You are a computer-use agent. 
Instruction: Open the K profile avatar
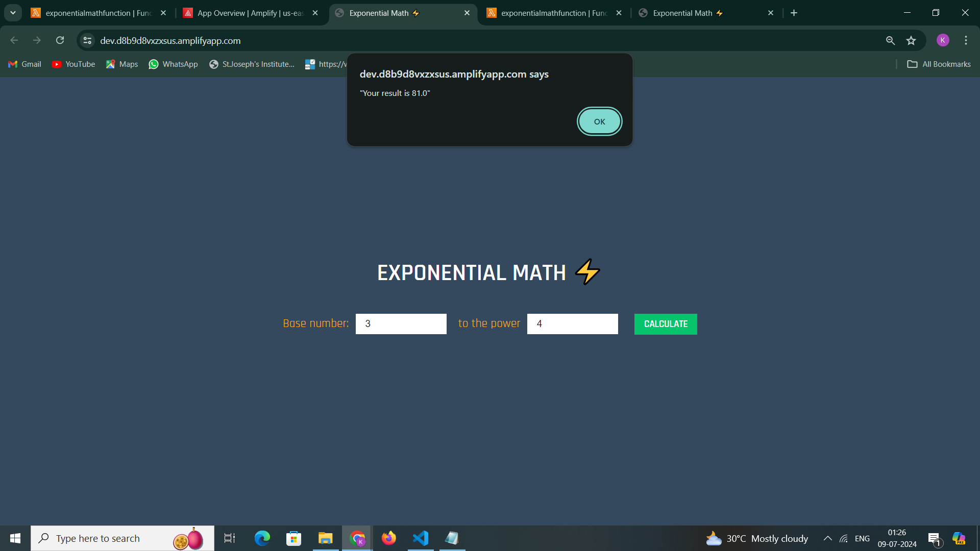[943, 40]
